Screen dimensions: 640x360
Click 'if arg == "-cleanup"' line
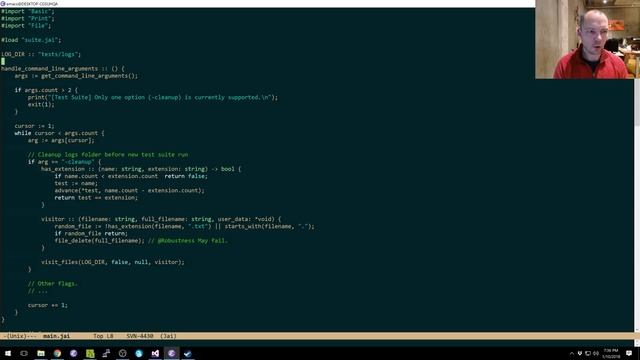click(x=64, y=162)
